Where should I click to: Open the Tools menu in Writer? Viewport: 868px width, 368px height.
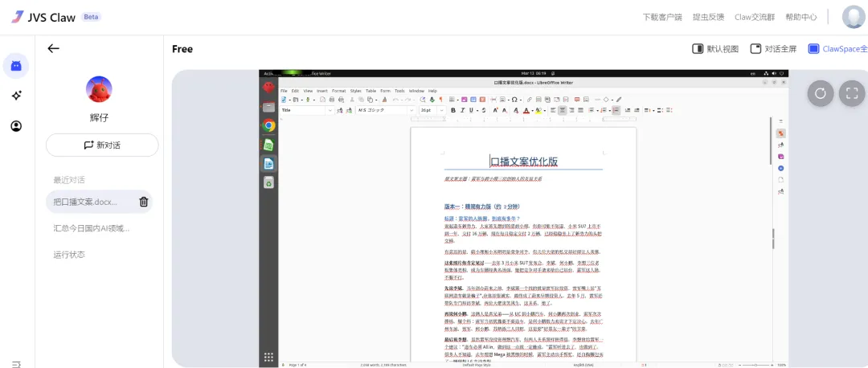click(x=399, y=91)
